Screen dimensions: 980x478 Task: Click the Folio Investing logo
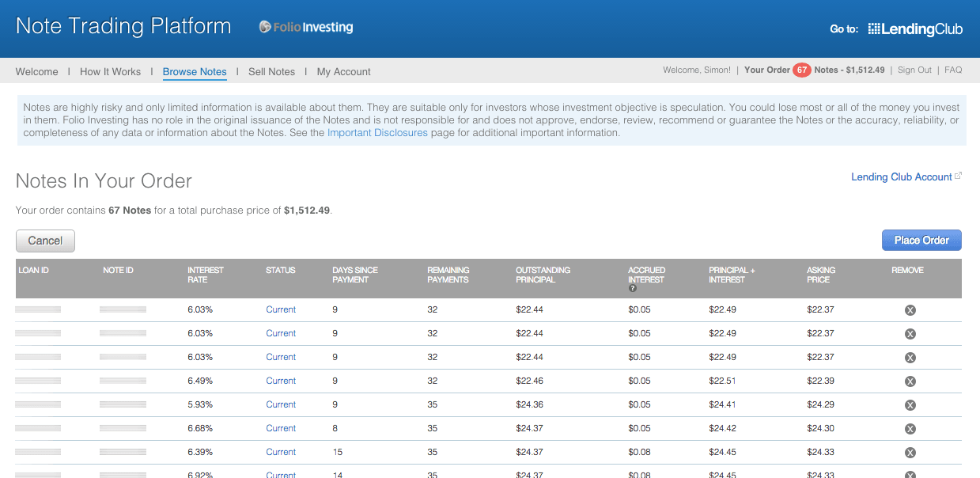pyautogui.click(x=306, y=28)
